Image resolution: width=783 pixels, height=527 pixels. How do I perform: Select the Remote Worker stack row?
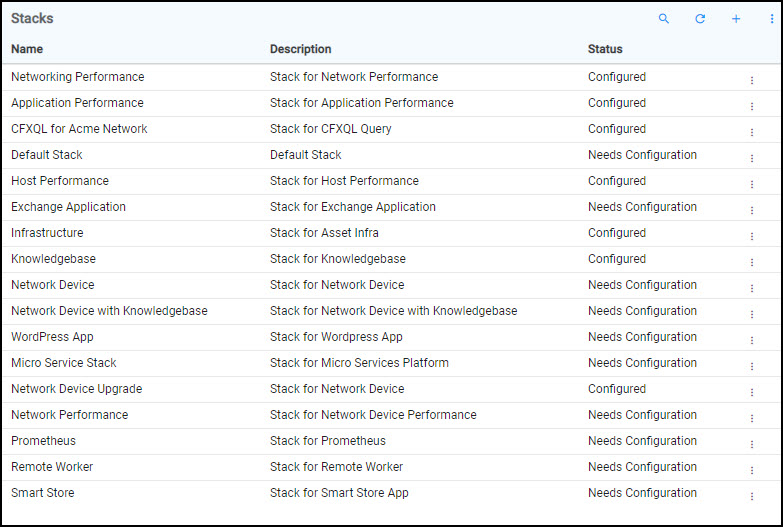click(51, 467)
